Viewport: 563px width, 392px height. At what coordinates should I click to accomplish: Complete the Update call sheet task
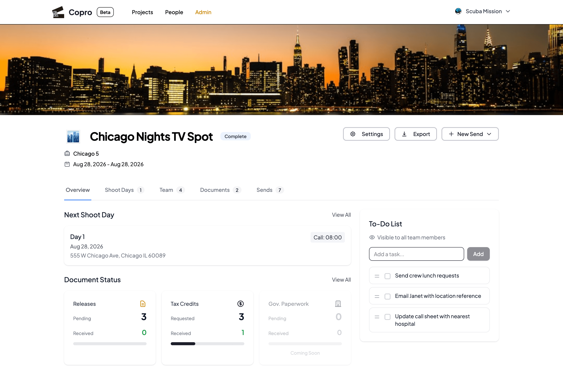pos(387,317)
